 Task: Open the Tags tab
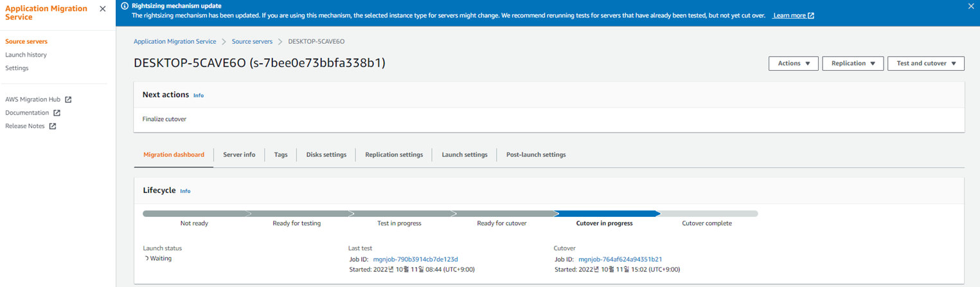tap(281, 154)
